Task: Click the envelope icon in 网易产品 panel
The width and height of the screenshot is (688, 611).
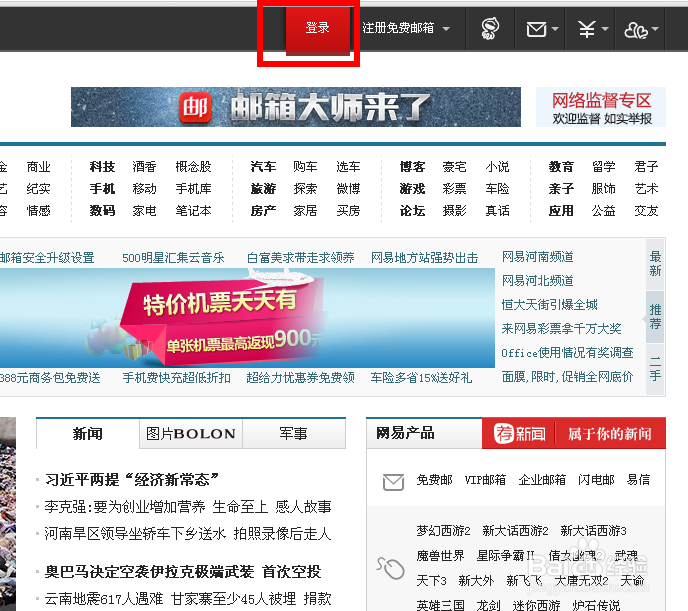Action: click(x=393, y=482)
